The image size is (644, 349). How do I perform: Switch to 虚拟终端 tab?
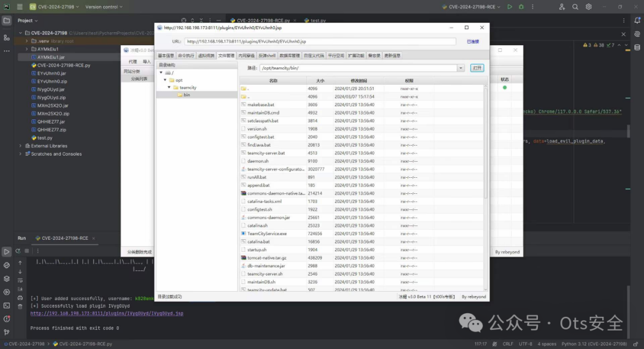(206, 55)
